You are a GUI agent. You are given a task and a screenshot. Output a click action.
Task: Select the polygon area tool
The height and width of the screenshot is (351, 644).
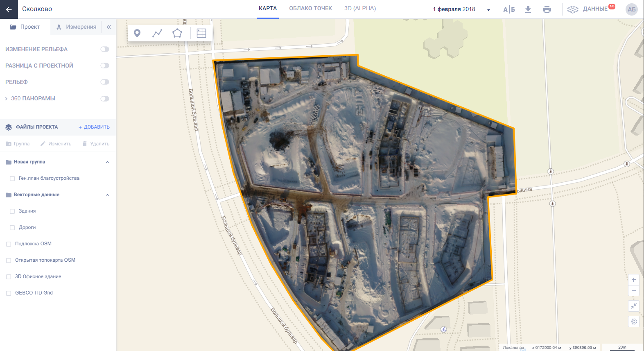(x=177, y=33)
